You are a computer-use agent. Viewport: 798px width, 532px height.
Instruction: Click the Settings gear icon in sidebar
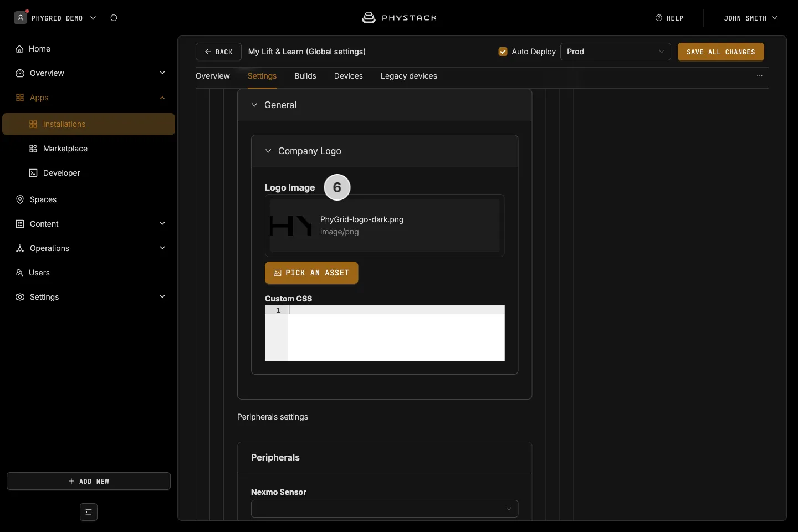tap(20, 297)
